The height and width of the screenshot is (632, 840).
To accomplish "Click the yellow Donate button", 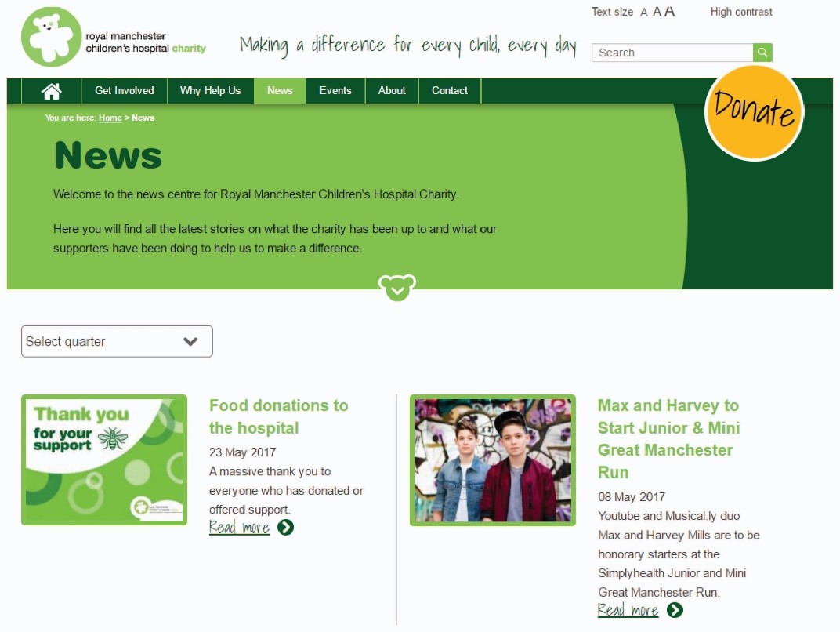I will click(x=754, y=113).
